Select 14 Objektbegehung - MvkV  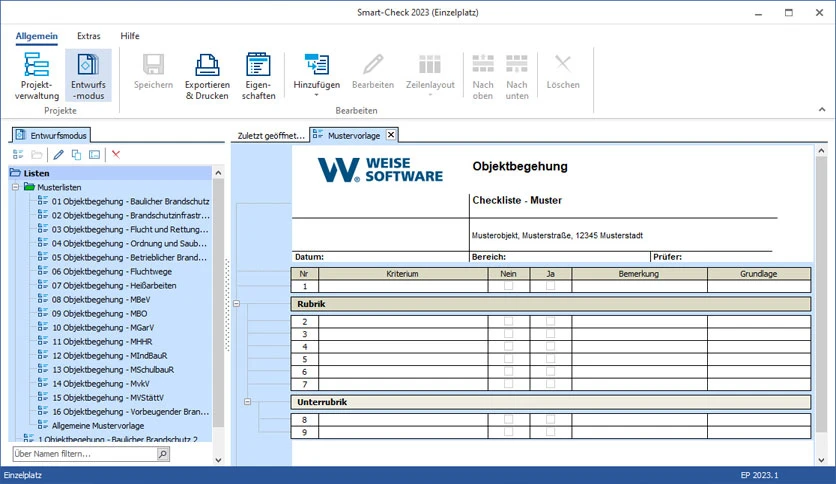(100, 384)
